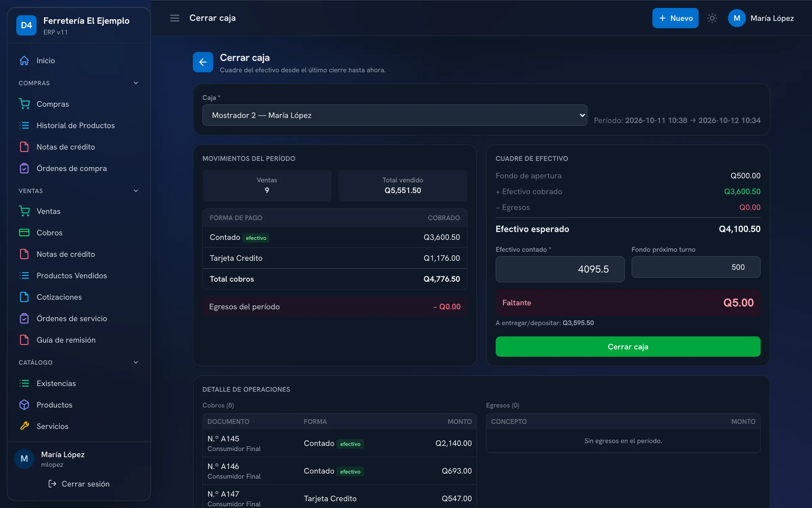Click the Cotizaciones document icon
Viewport: 812px width, 508px height.
[x=24, y=297]
